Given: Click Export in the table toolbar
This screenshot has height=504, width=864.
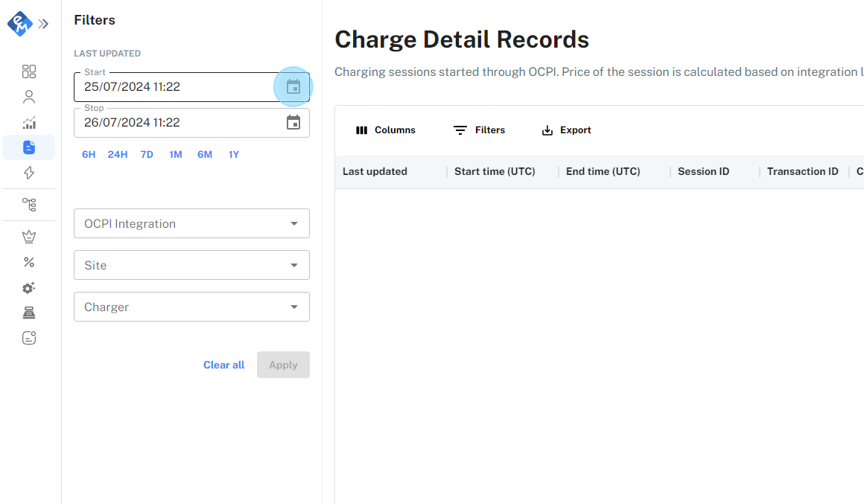Looking at the screenshot, I should pyautogui.click(x=566, y=130).
